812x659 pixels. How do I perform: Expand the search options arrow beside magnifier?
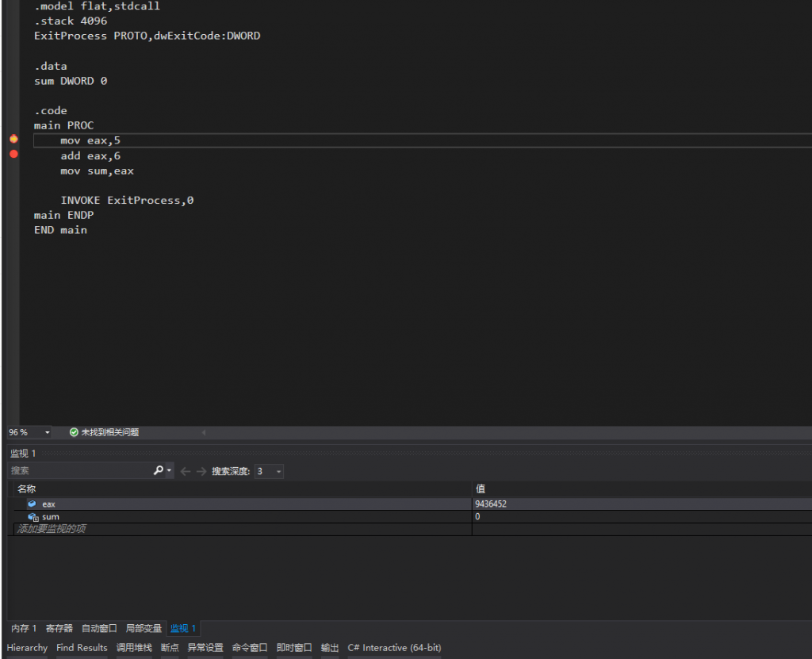pyautogui.click(x=169, y=471)
